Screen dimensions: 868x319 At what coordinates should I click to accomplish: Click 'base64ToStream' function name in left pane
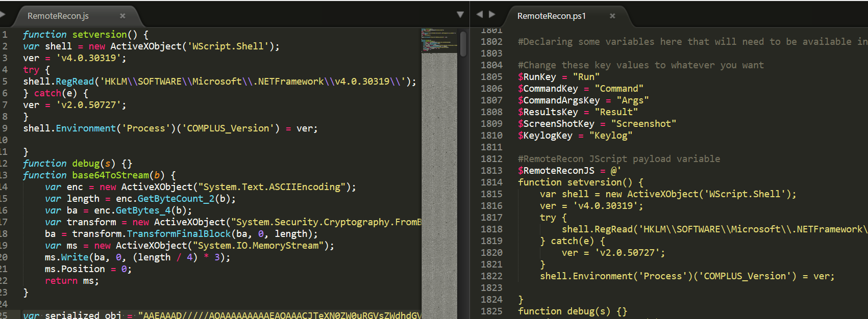(110, 175)
